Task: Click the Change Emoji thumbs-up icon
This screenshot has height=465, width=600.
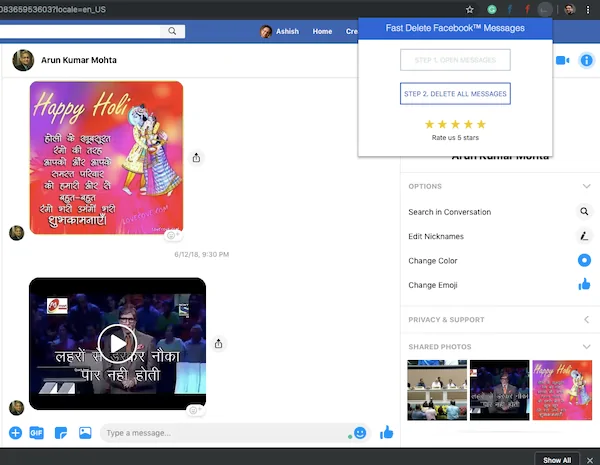Action: [x=584, y=284]
